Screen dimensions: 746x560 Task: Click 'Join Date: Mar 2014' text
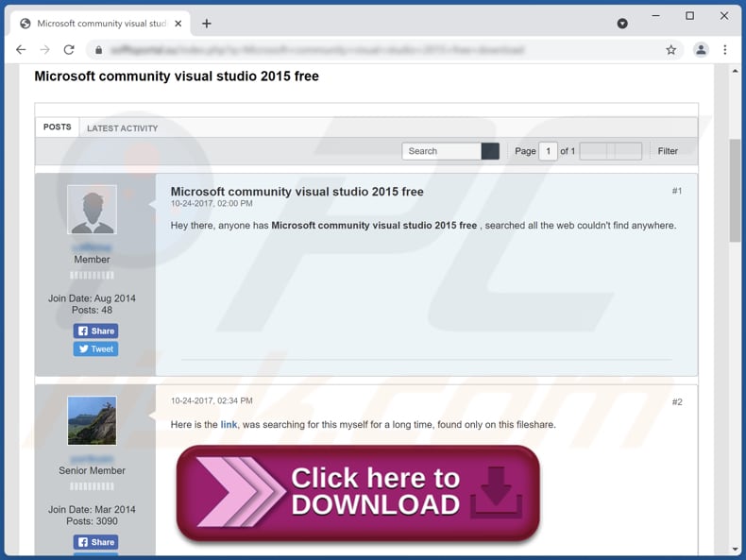tap(92, 509)
